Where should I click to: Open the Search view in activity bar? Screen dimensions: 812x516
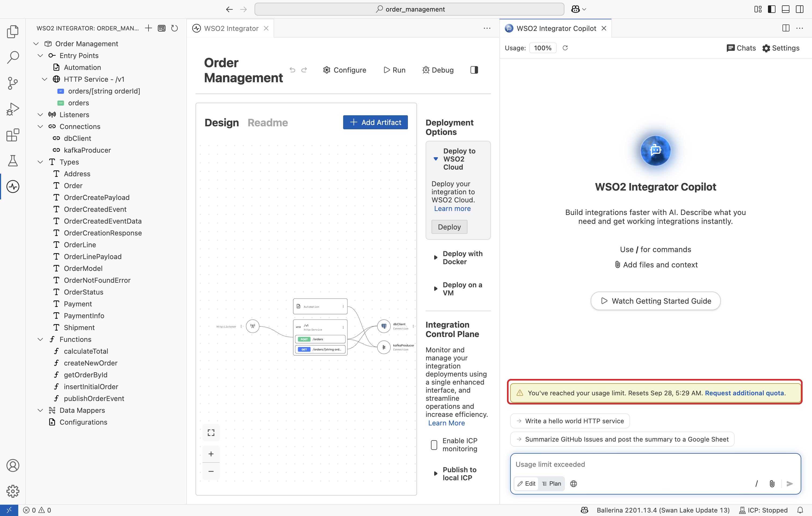pos(12,57)
